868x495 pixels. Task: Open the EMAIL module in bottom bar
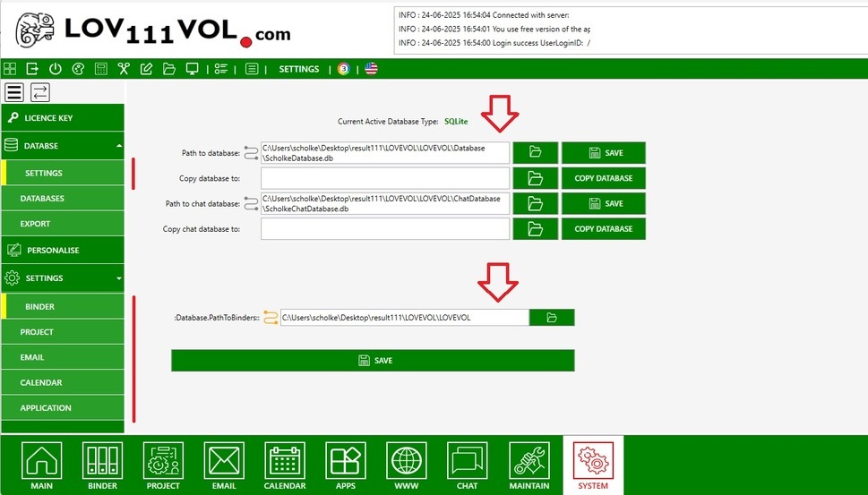pos(224,465)
